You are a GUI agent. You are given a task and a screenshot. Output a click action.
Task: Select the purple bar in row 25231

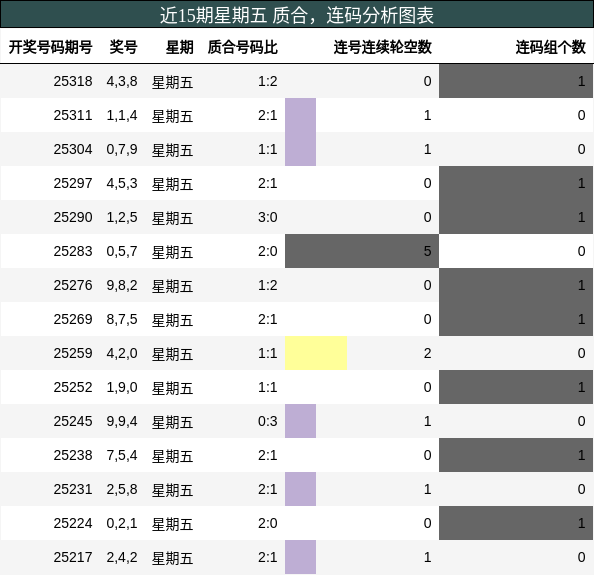[300, 489]
